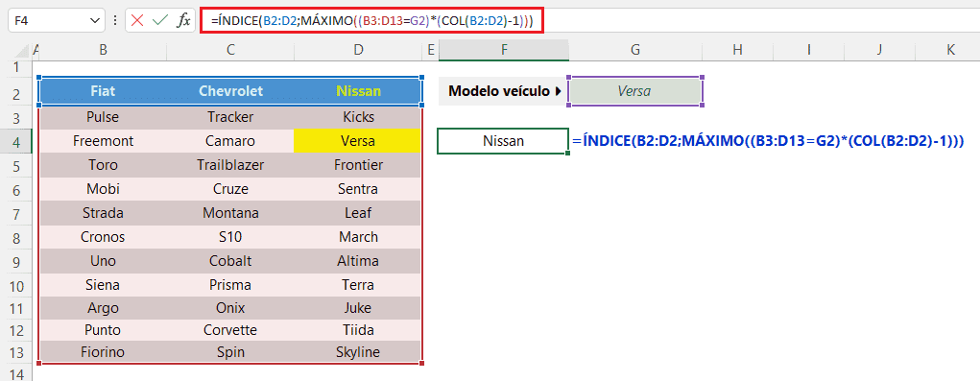Select row 4 header
The image size is (980, 381).
(15, 142)
